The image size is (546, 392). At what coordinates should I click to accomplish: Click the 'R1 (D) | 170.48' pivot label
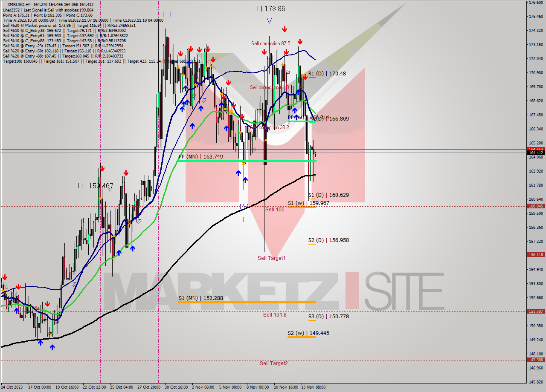327,73
